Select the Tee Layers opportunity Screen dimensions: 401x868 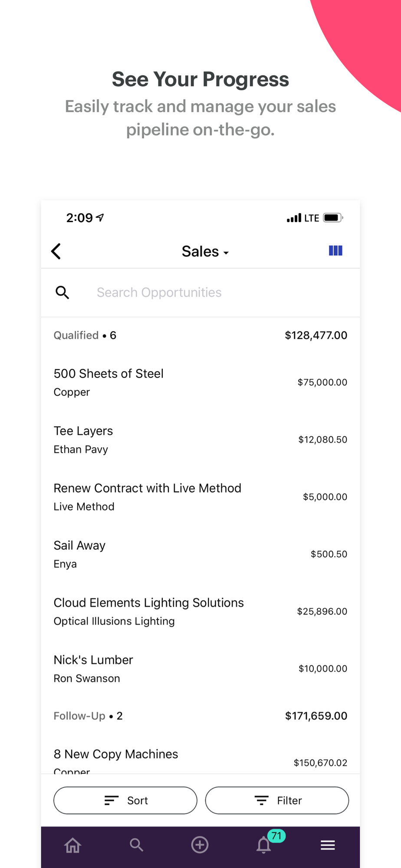(x=200, y=440)
